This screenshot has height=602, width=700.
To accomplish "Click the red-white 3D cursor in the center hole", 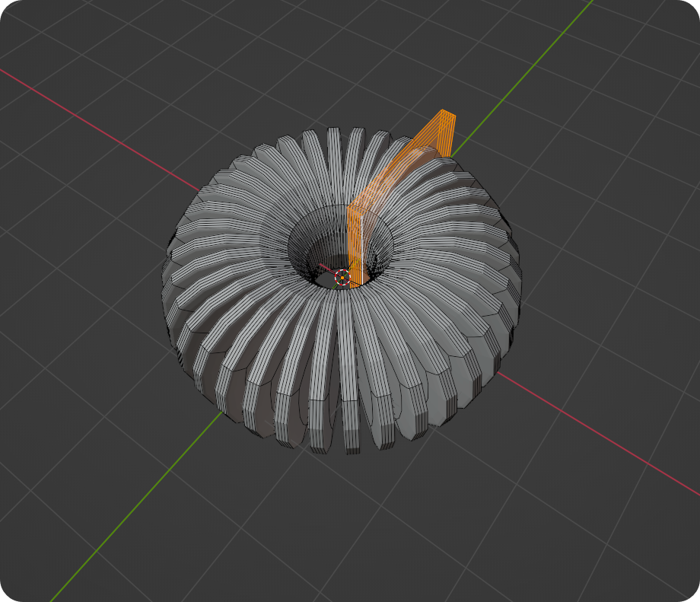I will coord(342,277).
